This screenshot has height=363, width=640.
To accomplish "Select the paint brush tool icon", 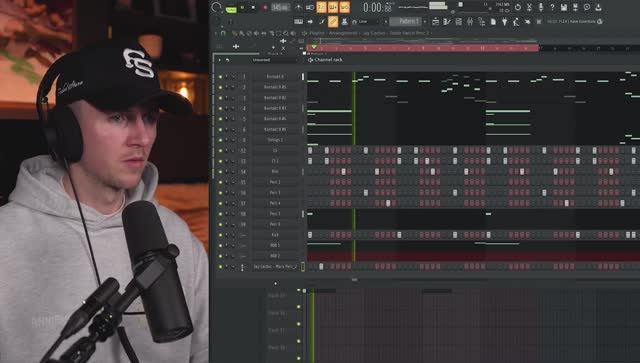I will click(322, 21).
